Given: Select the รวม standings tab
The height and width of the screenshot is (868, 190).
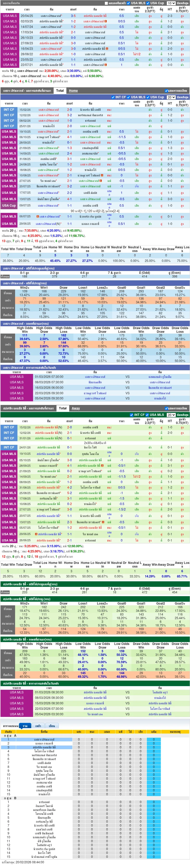Looking at the screenshot, I should pyautogui.click(x=25, y=726).
